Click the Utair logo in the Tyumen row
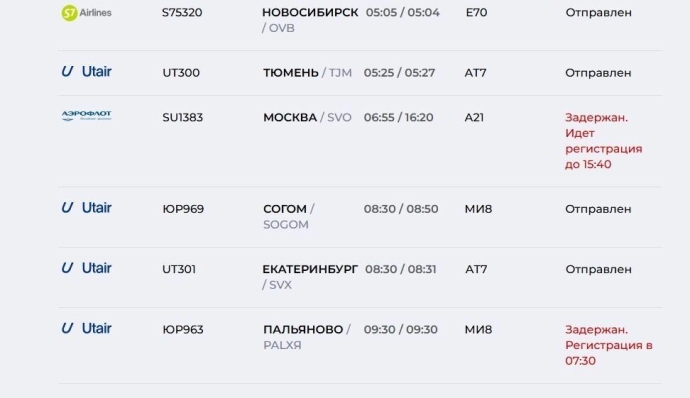 (x=86, y=71)
